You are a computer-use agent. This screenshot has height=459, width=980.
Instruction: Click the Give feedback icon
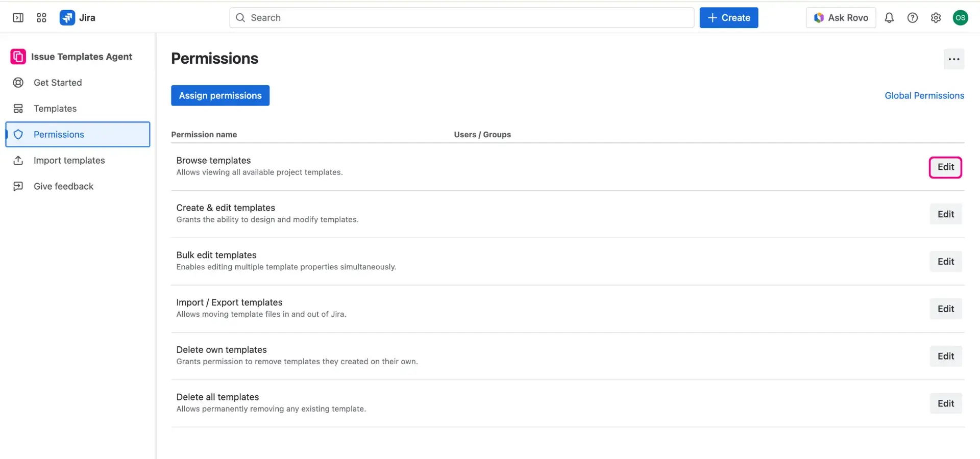pyautogui.click(x=18, y=186)
